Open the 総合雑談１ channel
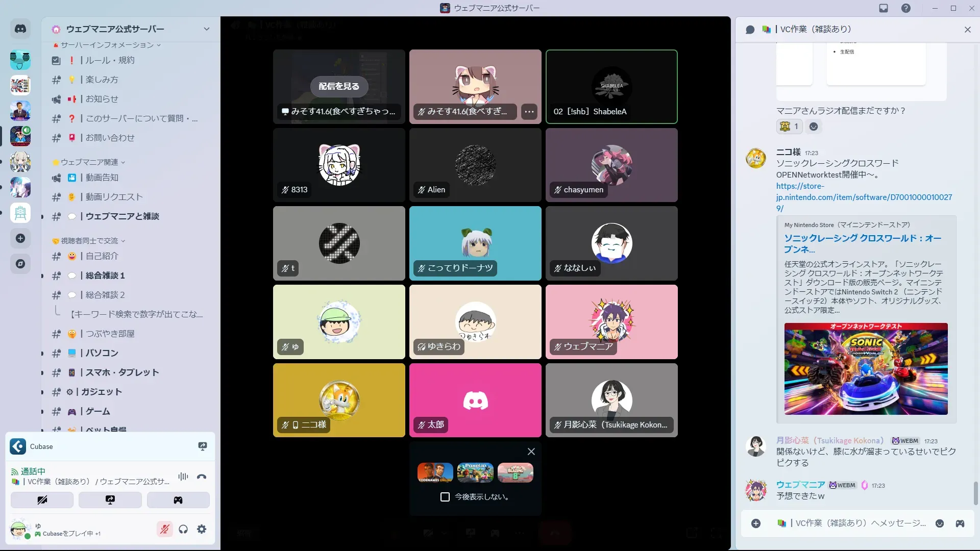Image resolution: width=980 pixels, height=551 pixels. [x=105, y=275]
